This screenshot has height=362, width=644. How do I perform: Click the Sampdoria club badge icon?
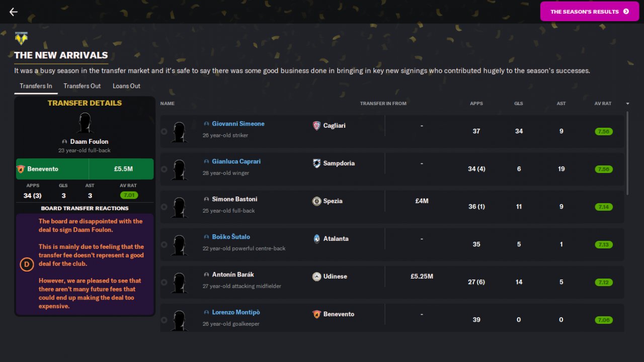pyautogui.click(x=316, y=163)
